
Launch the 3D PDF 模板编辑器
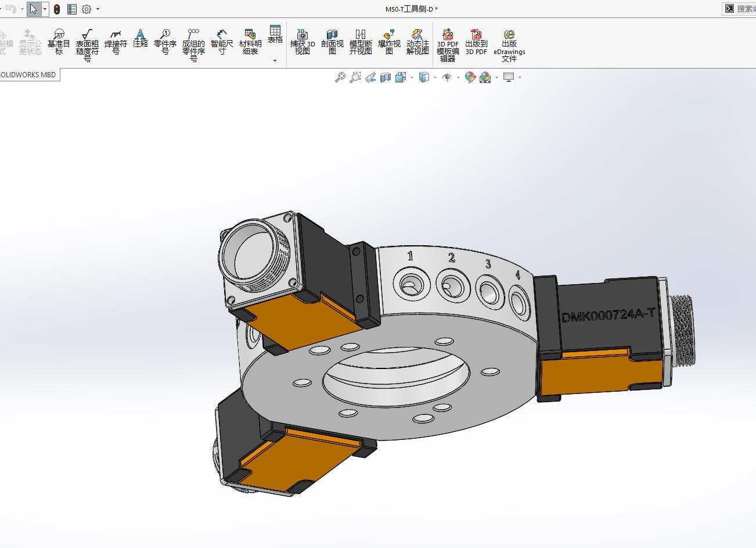pyautogui.click(x=448, y=45)
